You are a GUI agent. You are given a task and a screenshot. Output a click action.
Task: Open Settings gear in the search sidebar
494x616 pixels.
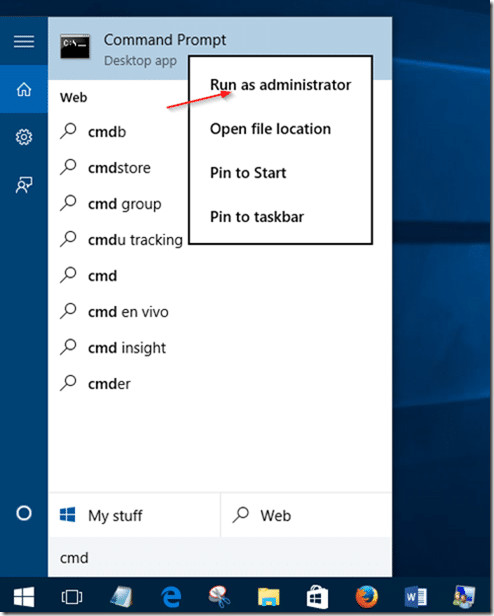(x=24, y=137)
